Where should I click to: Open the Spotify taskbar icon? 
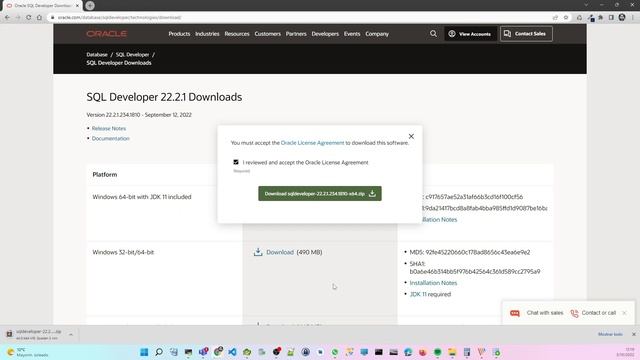pos(438,352)
